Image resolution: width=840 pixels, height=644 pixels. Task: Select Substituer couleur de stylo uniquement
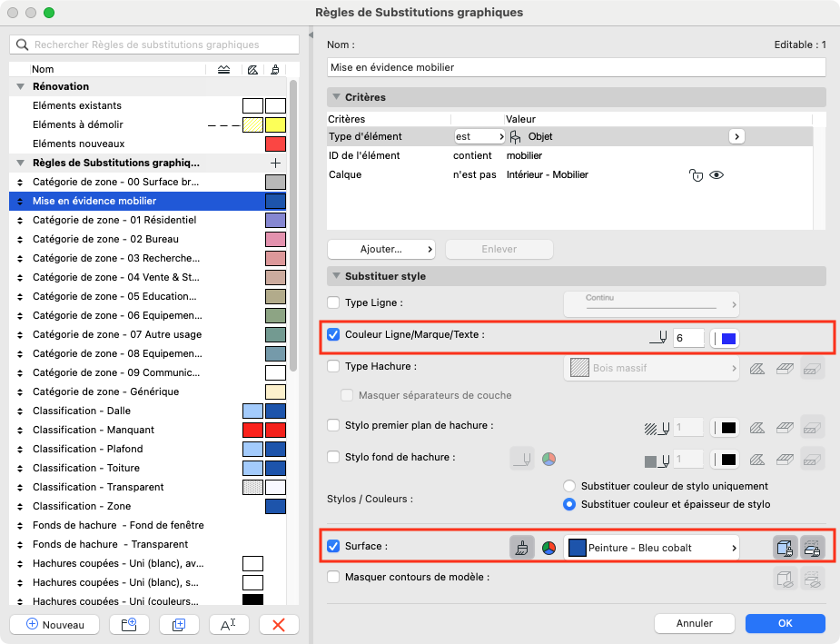pos(569,486)
